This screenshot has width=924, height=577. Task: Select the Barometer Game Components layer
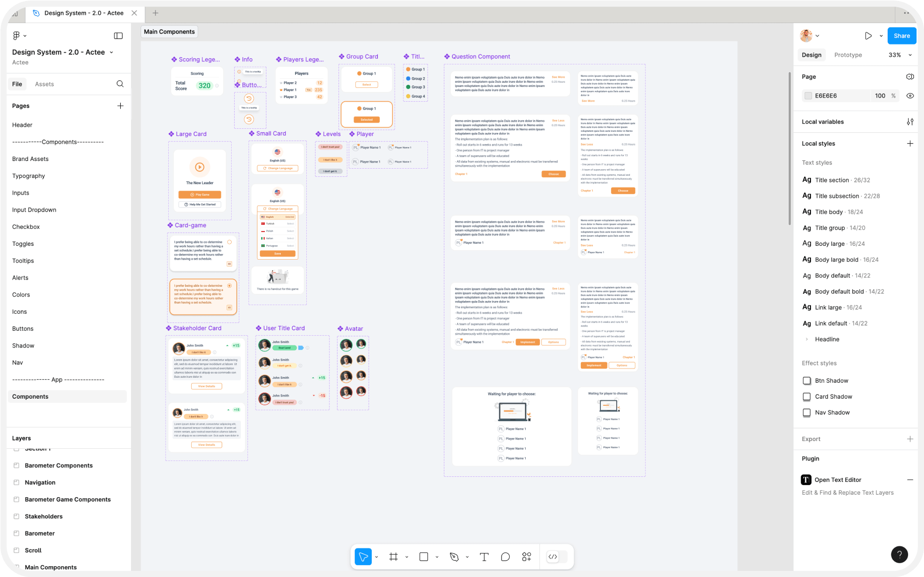pyautogui.click(x=68, y=499)
